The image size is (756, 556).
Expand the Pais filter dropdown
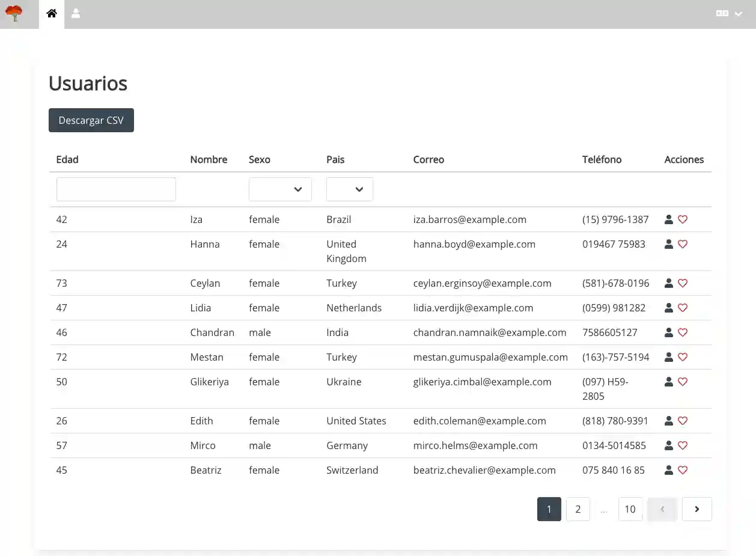pos(349,189)
